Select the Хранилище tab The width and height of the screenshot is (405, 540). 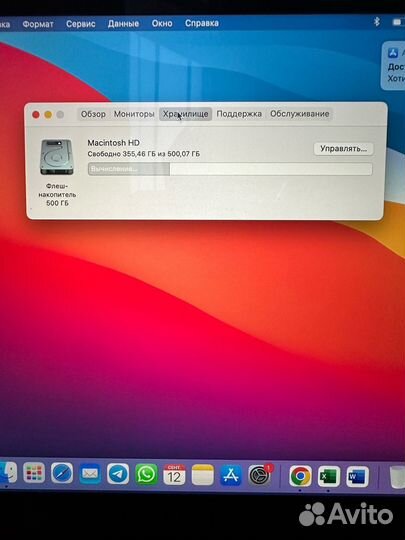(x=185, y=114)
